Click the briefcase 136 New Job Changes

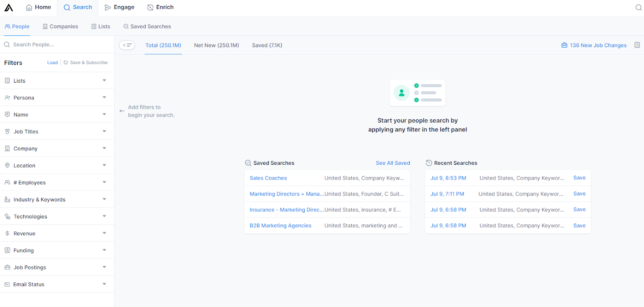[x=594, y=45]
